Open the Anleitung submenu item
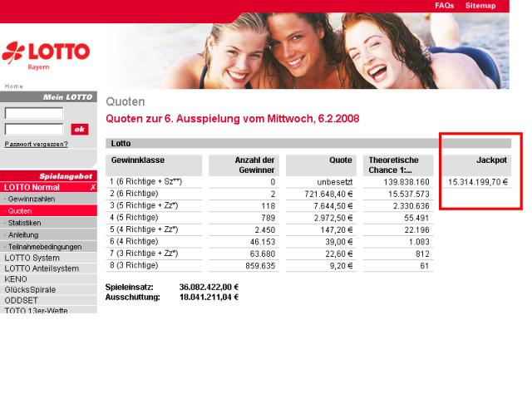 48,234
